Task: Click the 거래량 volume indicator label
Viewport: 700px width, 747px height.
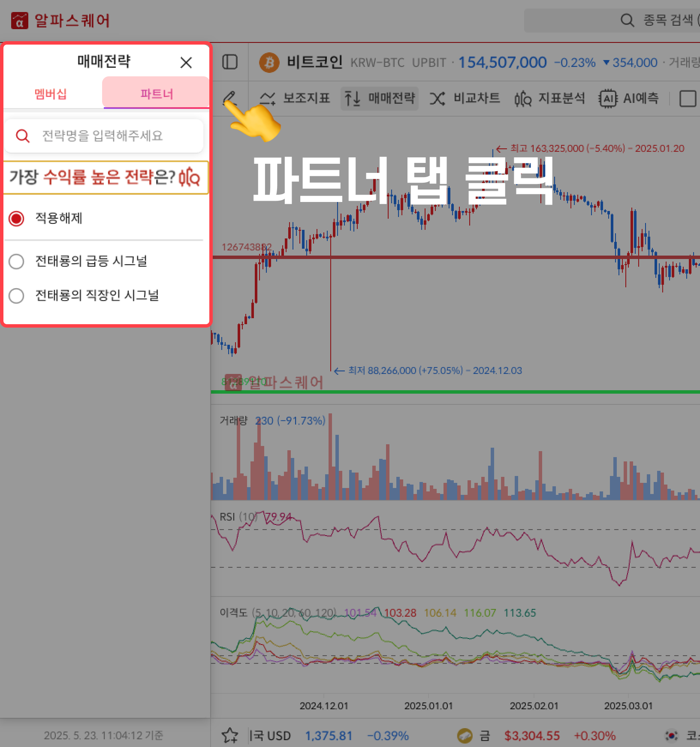Action: [233, 421]
